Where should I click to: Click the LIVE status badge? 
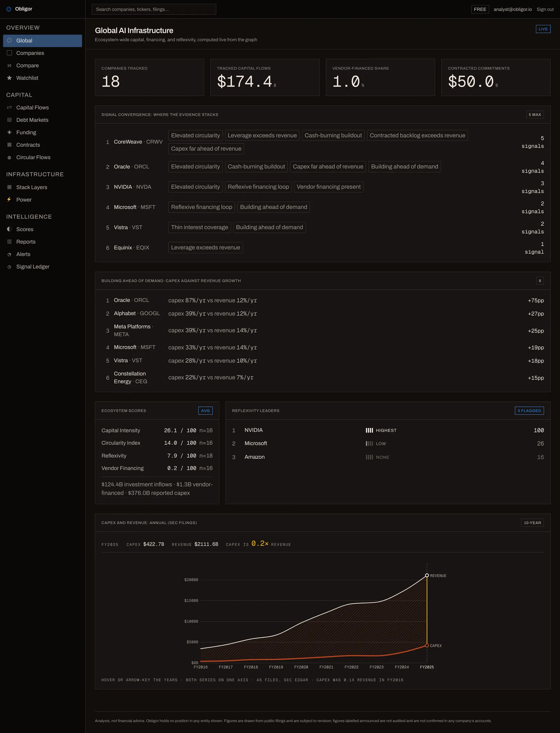[x=543, y=29]
